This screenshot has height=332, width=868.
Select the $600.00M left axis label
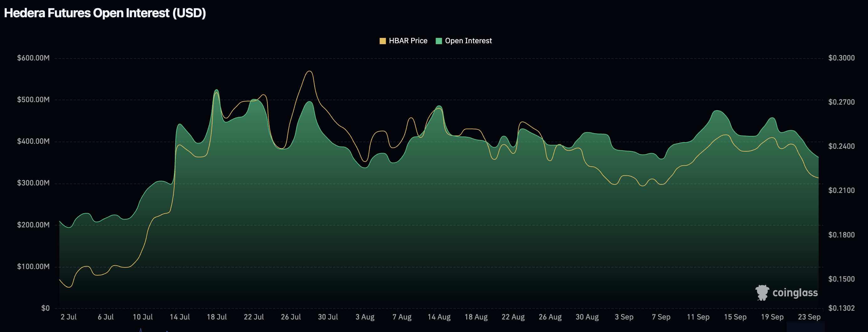pyautogui.click(x=33, y=58)
